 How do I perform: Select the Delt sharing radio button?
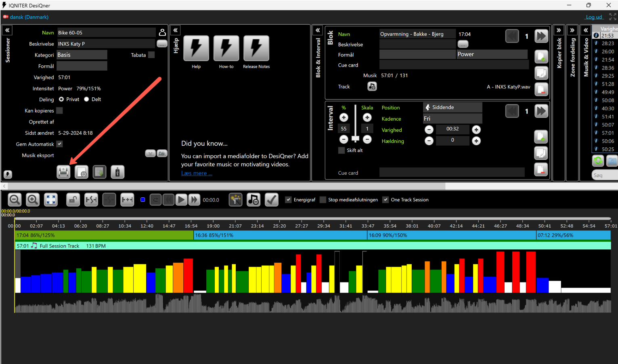click(86, 99)
